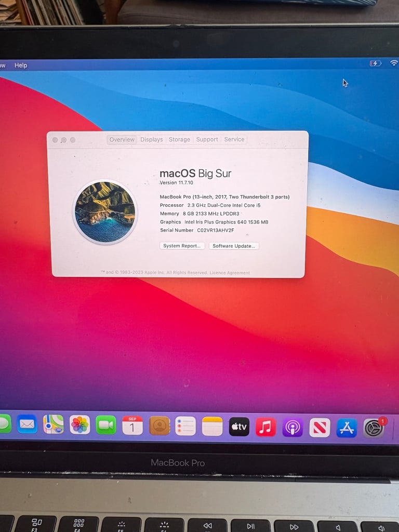This screenshot has width=399, height=532.
Task: Select the Service tab
Action: coord(234,139)
